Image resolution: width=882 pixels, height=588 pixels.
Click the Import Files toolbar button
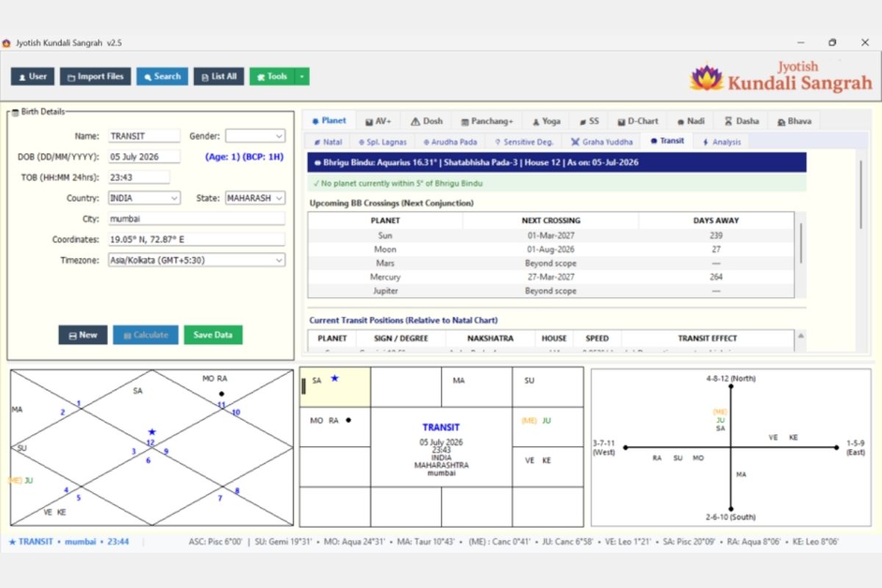pos(96,76)
